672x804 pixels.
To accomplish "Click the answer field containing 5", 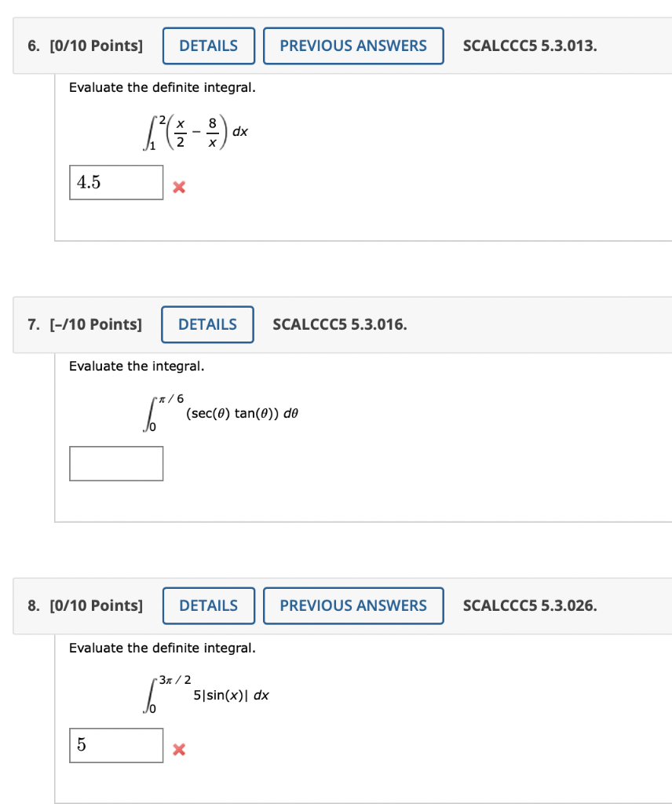I will click(x=116, y=745).
